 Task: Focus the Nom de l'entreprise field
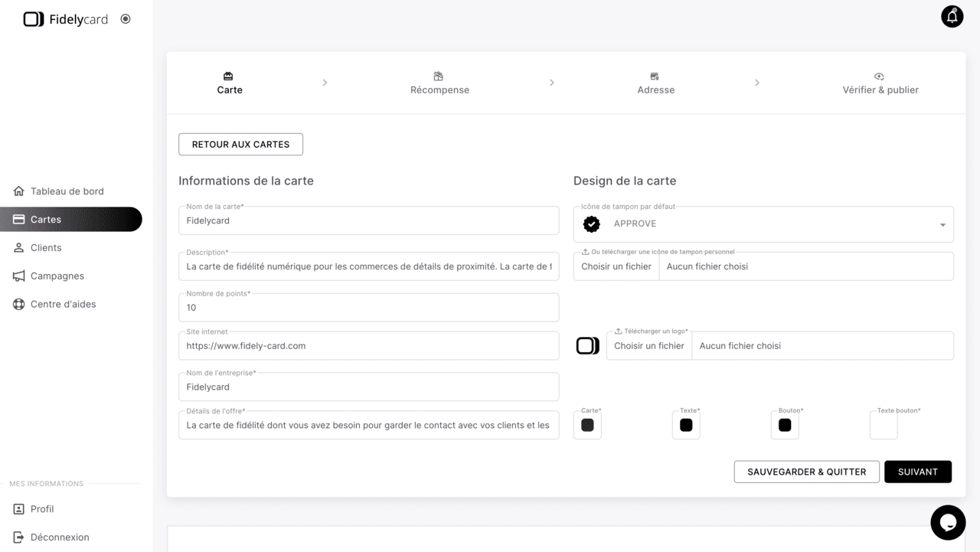coord(369,387)
